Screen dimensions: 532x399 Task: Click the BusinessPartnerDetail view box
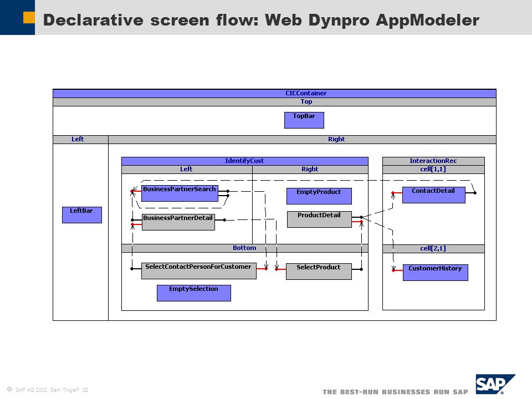(178, 222)
